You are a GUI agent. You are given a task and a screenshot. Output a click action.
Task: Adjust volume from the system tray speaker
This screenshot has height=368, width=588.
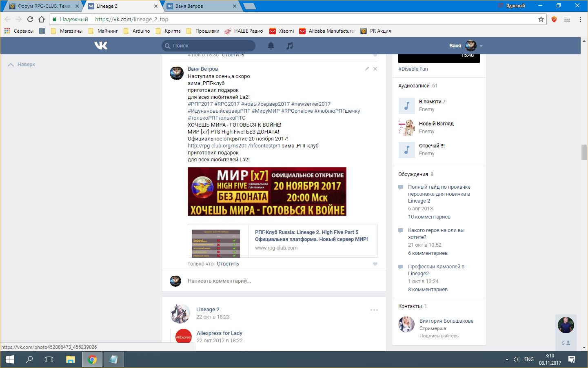(x=517, y=359)
